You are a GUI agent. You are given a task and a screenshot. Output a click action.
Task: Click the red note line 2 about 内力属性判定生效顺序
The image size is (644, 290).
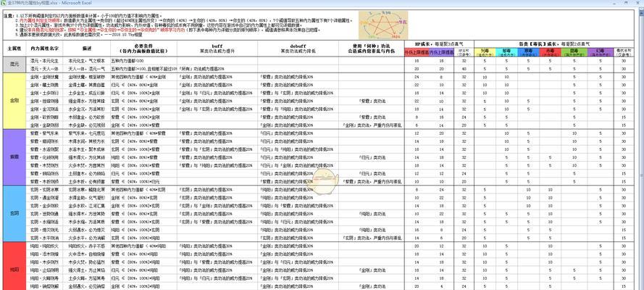(185, 20)
